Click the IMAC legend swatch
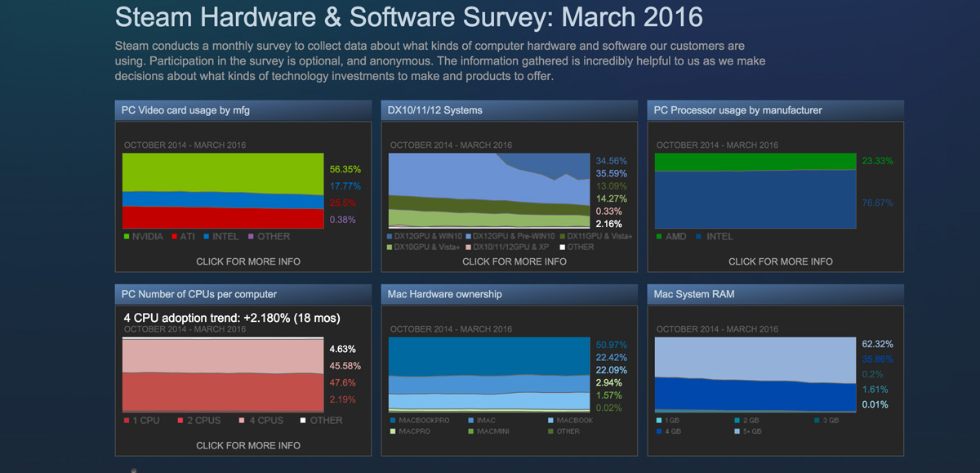This screenshot has width=980, height=473. pos(470,421)
